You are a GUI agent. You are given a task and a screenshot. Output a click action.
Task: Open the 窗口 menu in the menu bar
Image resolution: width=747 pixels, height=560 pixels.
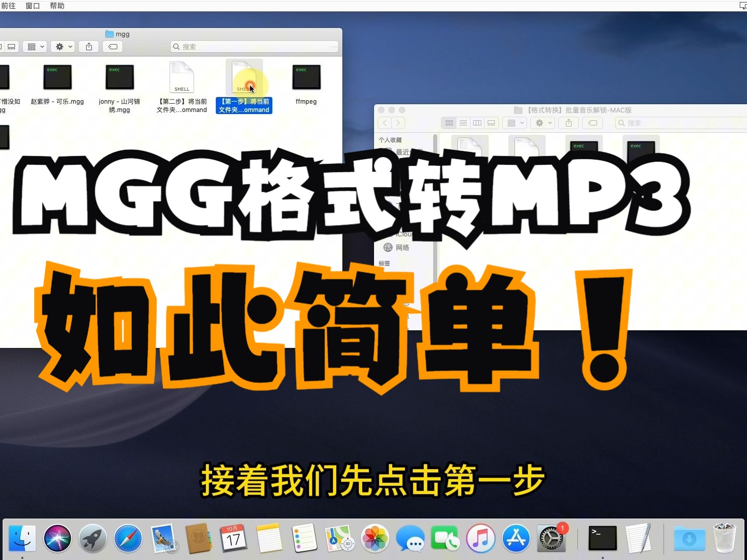pyautogui.click(x=33, y=6)
